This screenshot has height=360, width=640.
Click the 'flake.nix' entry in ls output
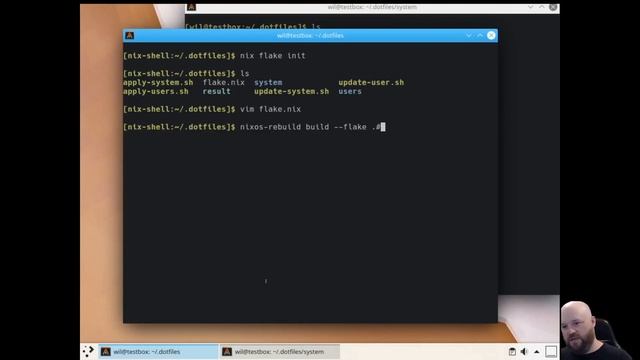pos(224,82)
